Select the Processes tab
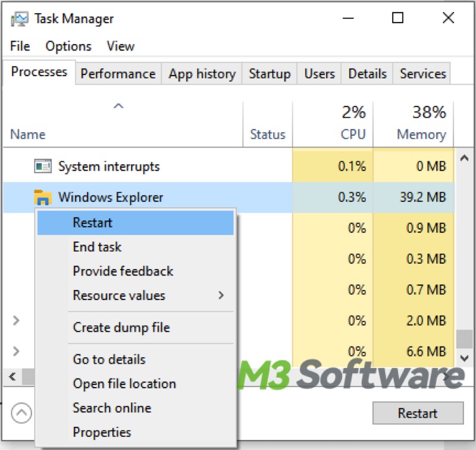Screen dimensions: 476x450 39,72
